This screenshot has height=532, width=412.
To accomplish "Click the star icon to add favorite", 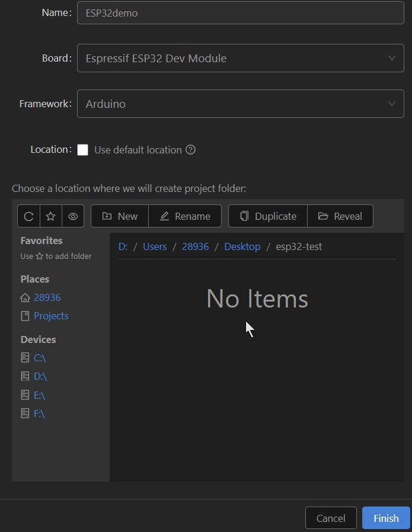I will click(51, 216).
